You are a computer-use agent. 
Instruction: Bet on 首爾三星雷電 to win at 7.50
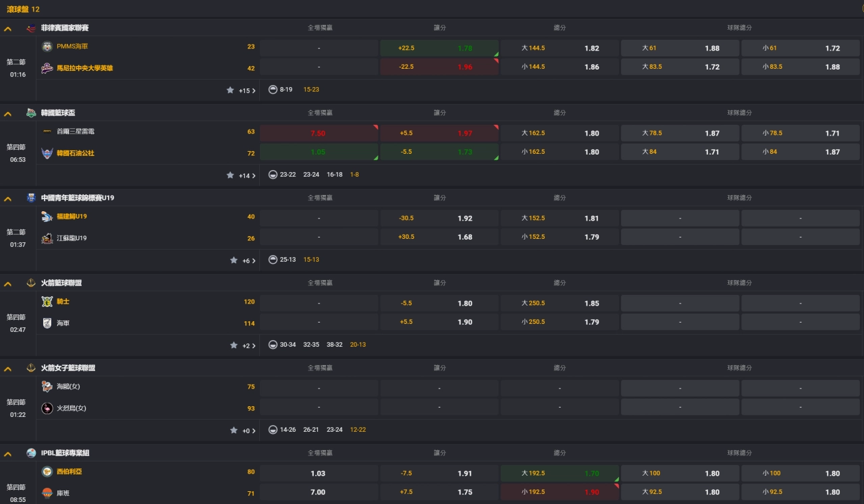click(319, 133)
